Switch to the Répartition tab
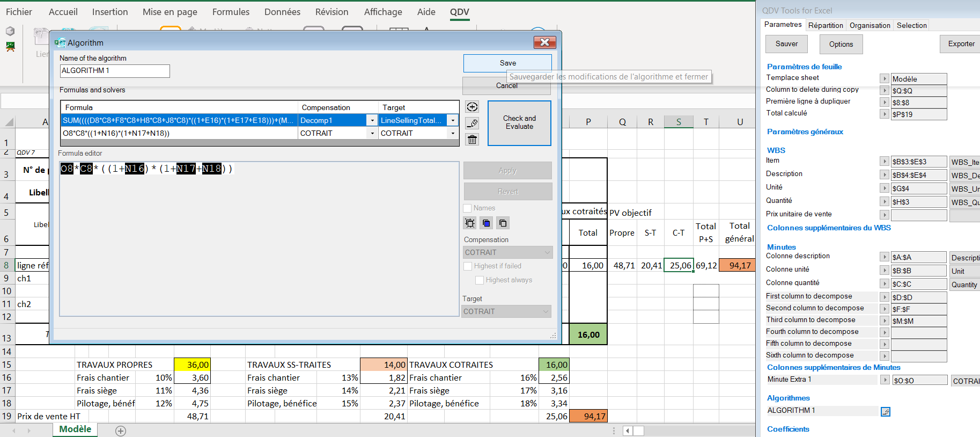The image size is (980, 437). click(x=825, y=25)
